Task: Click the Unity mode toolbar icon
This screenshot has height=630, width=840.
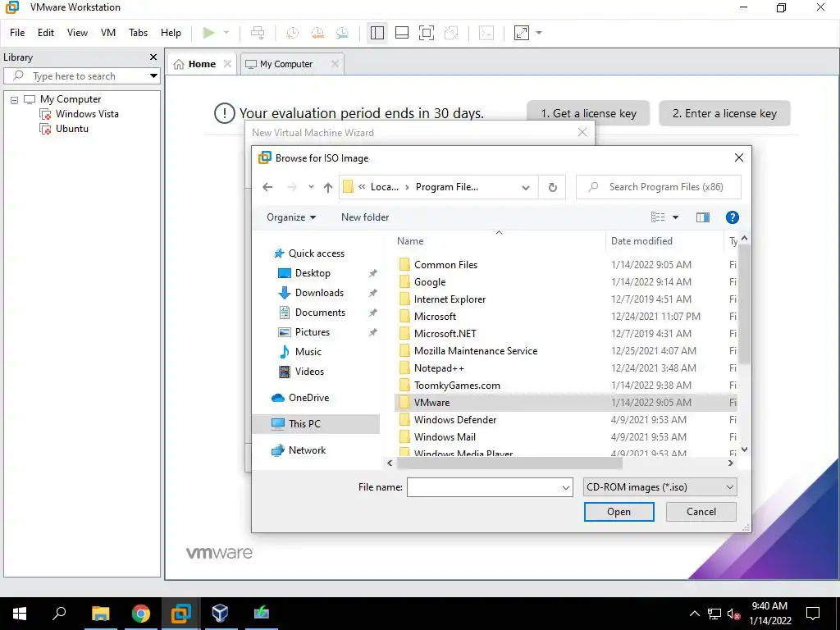Action: [452, 33]
